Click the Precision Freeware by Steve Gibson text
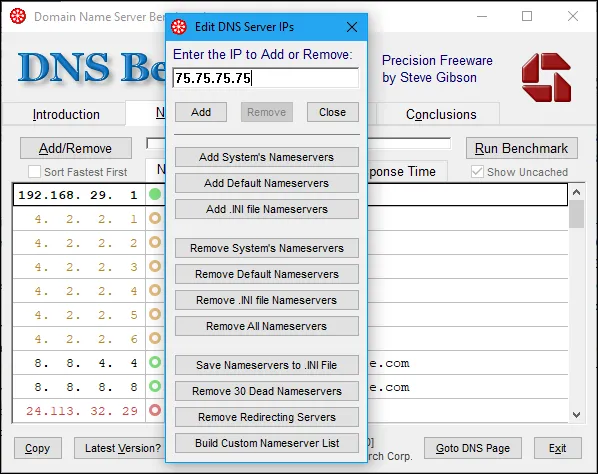This screenshot has width=598, height=474. coord(437,69)
